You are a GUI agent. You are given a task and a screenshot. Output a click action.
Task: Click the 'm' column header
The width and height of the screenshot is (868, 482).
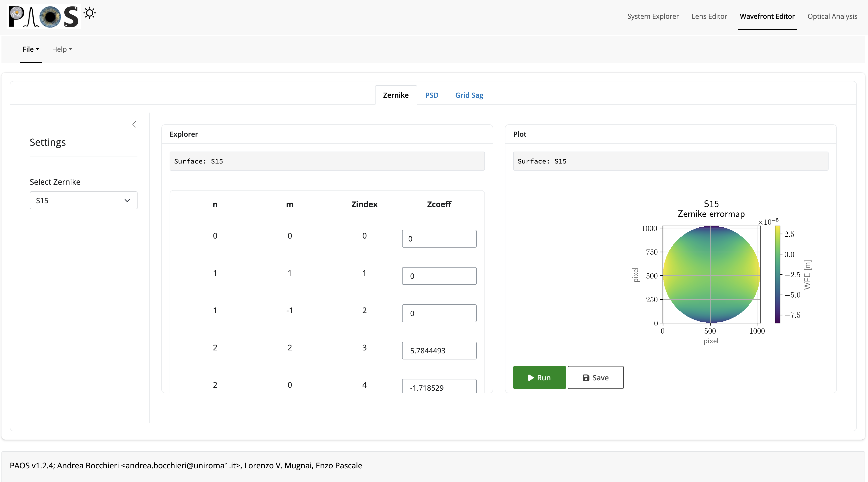pyautogui.click(x=290, y=204)
